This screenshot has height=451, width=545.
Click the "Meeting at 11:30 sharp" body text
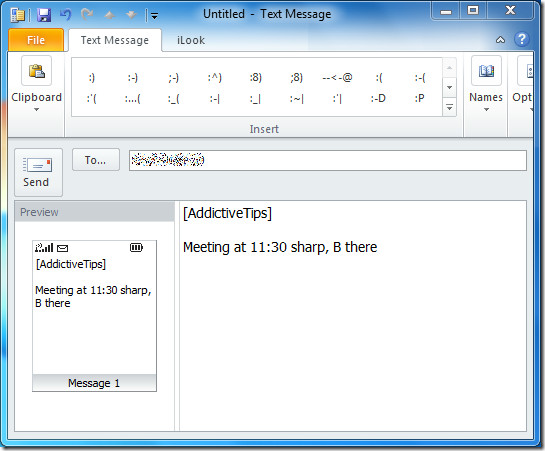254,247
